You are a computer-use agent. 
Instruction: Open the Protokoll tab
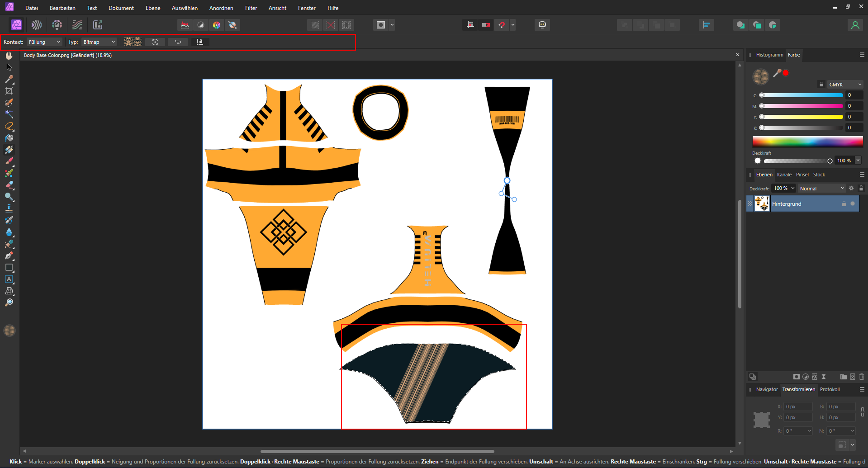[x=830, y=389]
